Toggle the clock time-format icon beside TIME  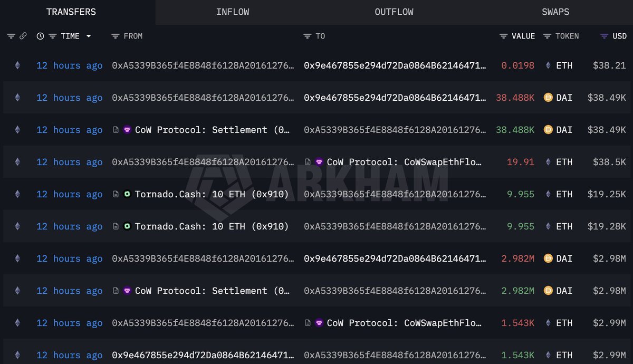coord(40,36)
